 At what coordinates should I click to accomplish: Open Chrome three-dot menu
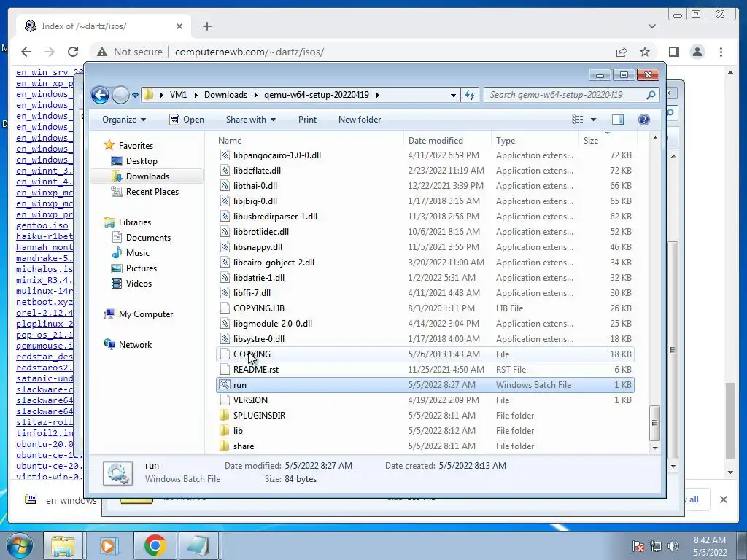pyautogui.click(x=721, y=52)
